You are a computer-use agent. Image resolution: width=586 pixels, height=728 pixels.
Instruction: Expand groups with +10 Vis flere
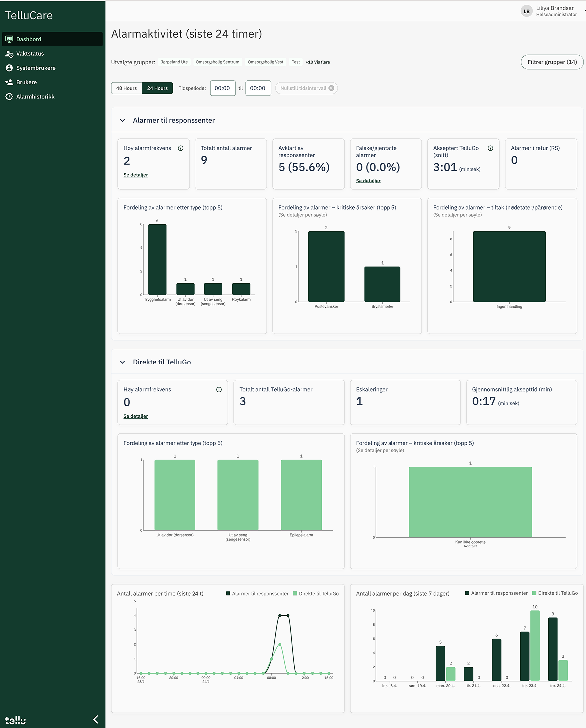[x=318, y=62]
